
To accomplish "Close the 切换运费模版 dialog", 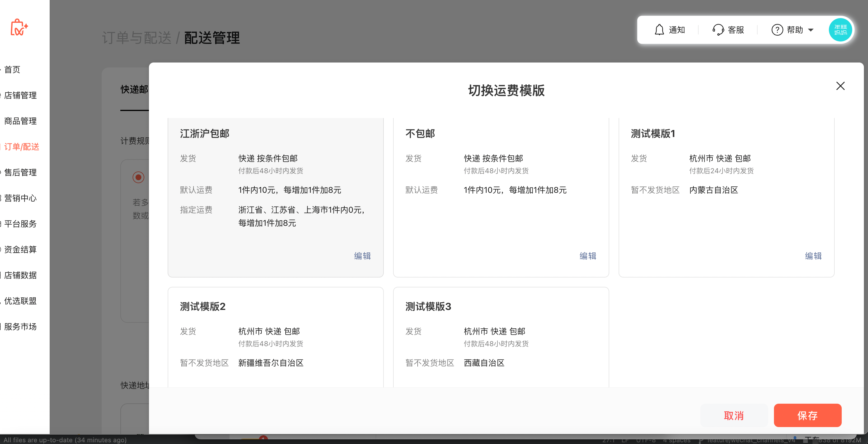I will (840, 86).
